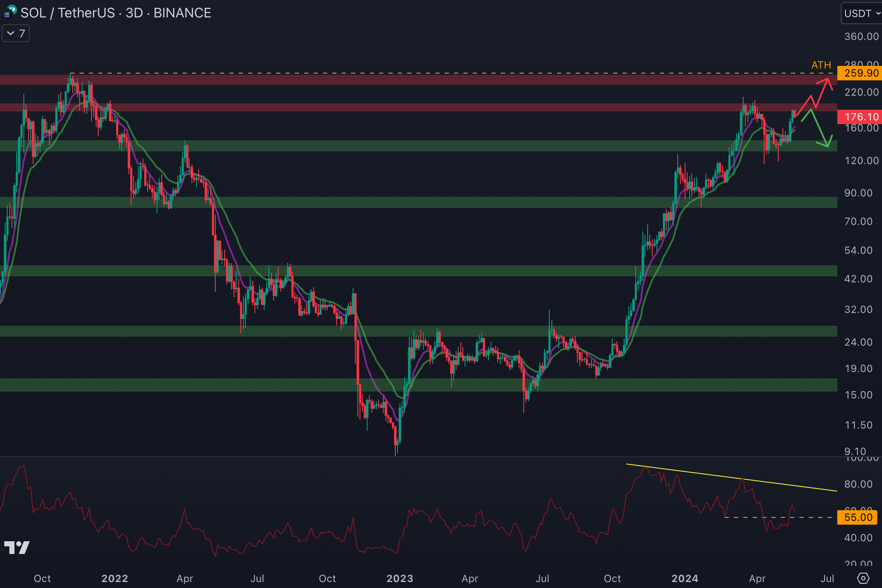Click the TradingView logo watermark
Image resolution: width=882 pixels, height=588 pixels.
click(17, 548)
